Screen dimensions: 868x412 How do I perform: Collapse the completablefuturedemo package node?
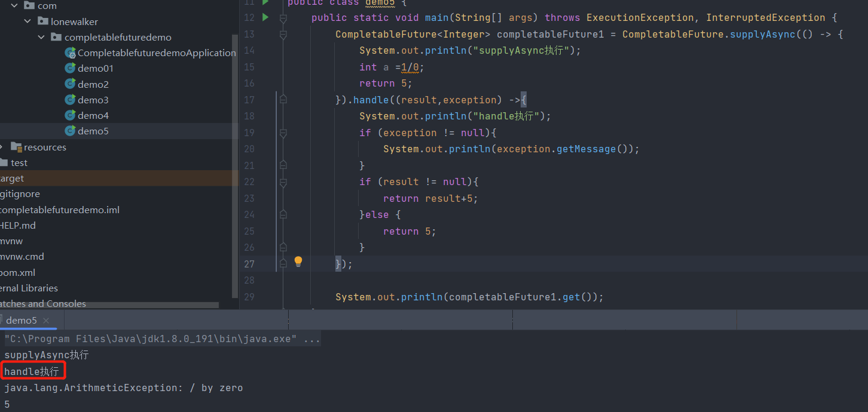tap(41, 37)
